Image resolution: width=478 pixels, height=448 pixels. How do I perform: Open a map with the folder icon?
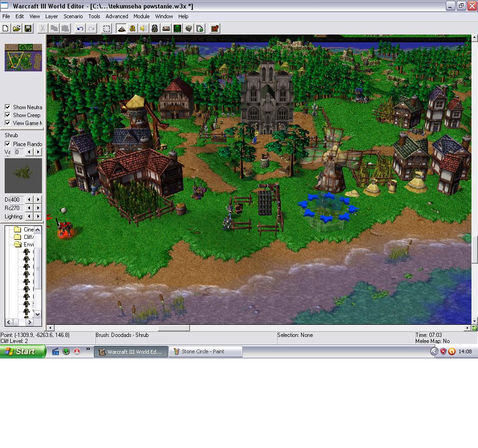pos(17,28)
